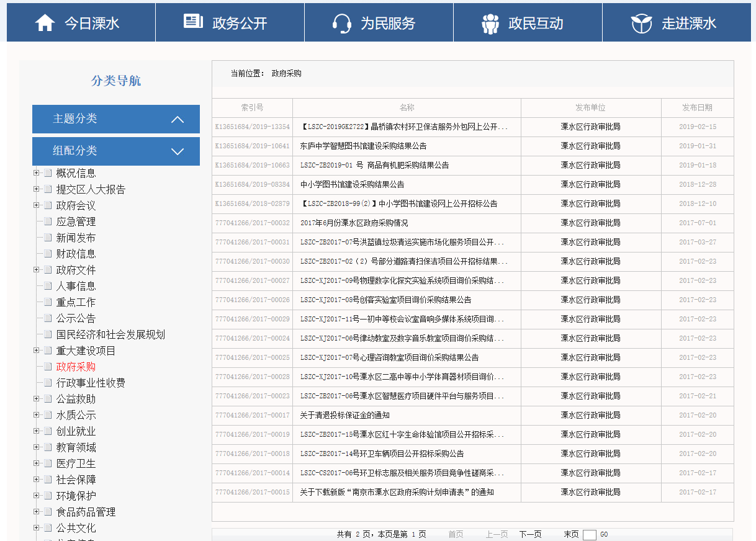Expand the 概况信息 tree node

[x=37, y=173]
